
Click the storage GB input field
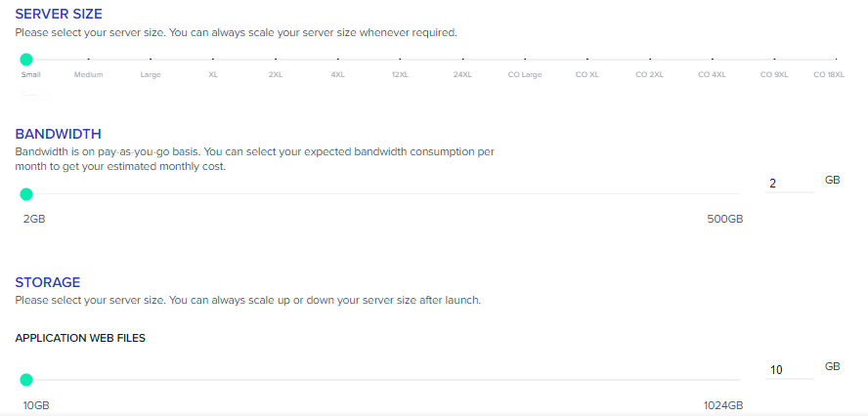[790, 369]
